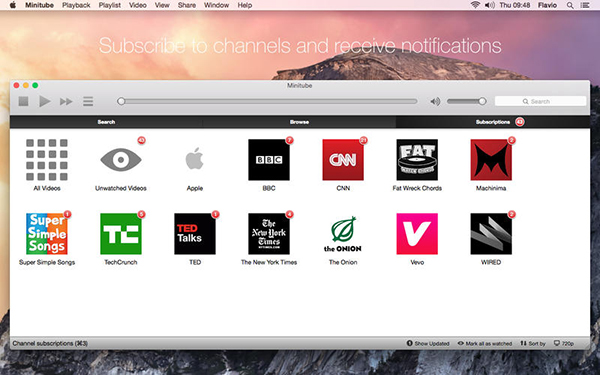Open Spotlight search magnifier icon
Image resolution: width=600 pixels, height=375 pixels.
570,5
